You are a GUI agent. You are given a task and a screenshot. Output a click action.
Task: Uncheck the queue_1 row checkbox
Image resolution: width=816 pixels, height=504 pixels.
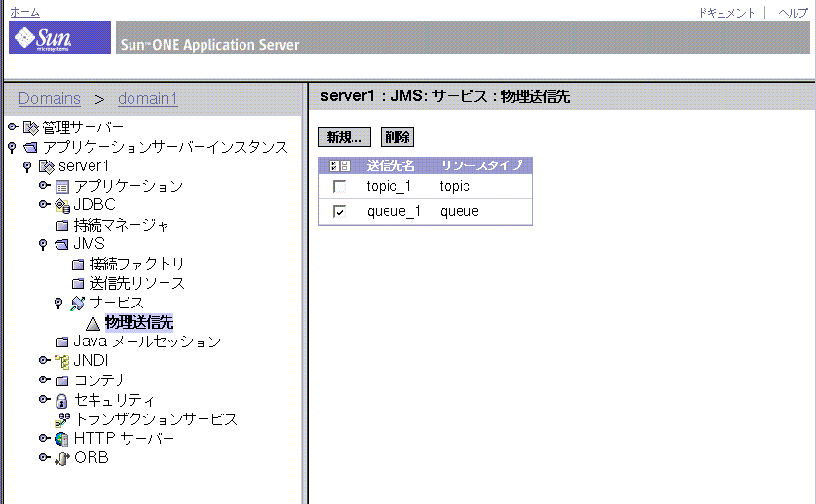[339, 212]
